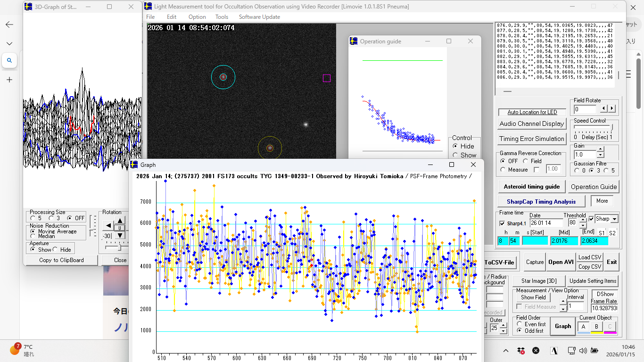Image resolution: width=644 pixels, height=362 pixels.
Task: Toggle the Sharp4.1 checkbox
Action: 502,223
